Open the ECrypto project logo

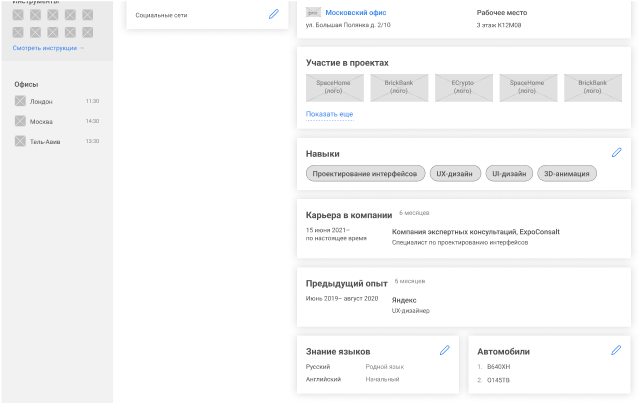(x=462, y=88)
